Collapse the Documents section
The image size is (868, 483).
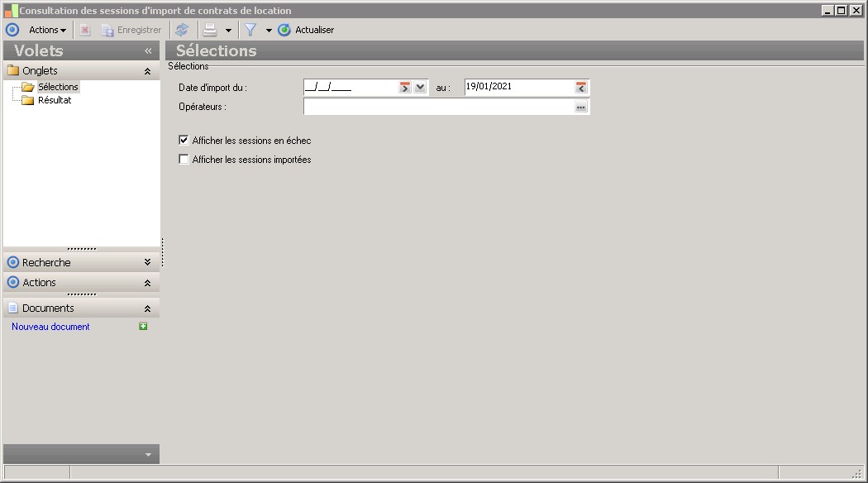(147, 308)
